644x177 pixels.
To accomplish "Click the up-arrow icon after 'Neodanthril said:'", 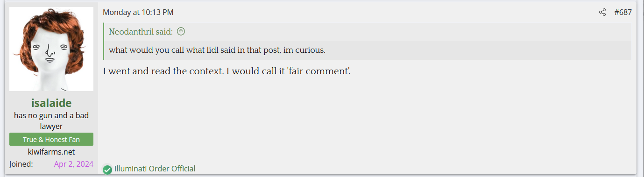I will click(181, 32).
